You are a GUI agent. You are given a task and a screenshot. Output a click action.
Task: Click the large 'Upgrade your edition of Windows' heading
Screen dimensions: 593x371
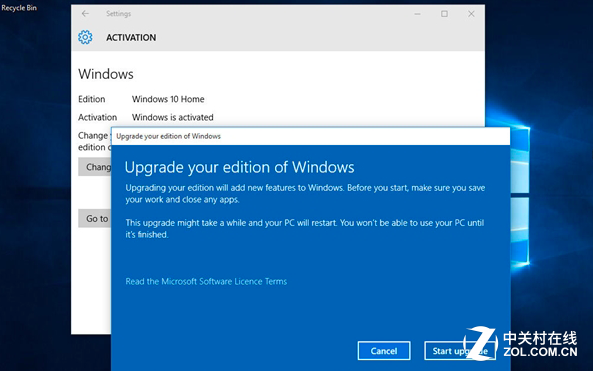(239, 167)
